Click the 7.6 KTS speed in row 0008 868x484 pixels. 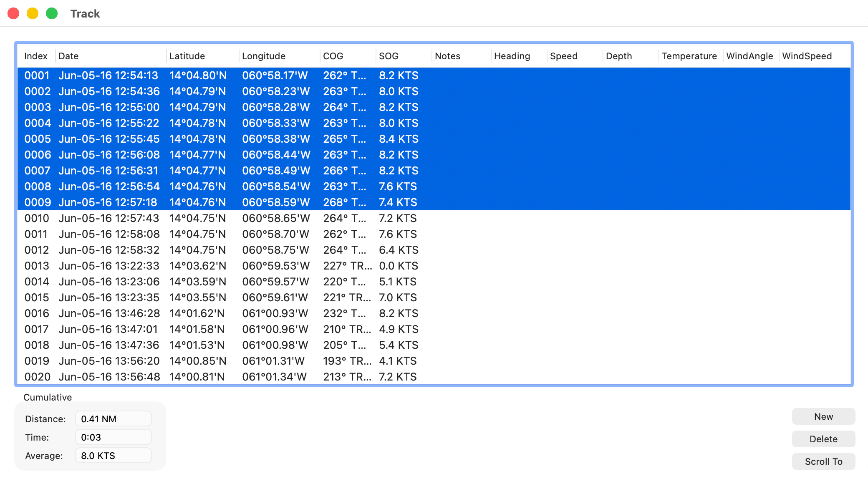point(398,187)
